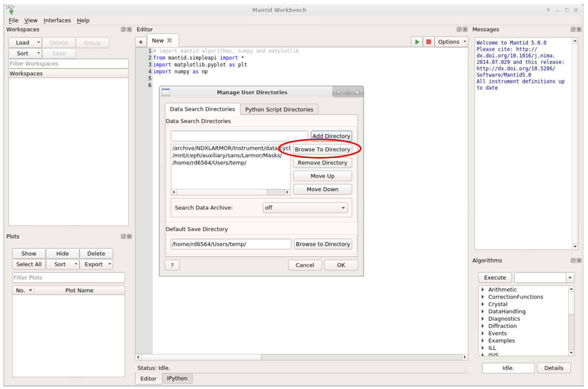Click the Filter Plots input field
This screenshot has height=389, width=588.
point(68,277)
